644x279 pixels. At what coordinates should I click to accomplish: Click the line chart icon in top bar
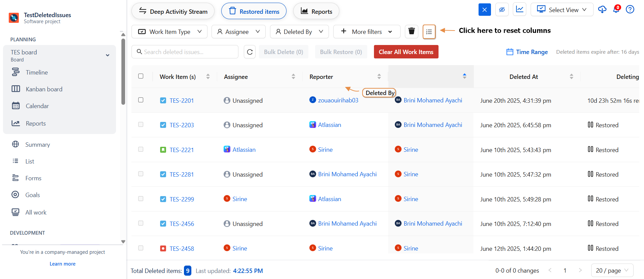(x=520, y=9)
